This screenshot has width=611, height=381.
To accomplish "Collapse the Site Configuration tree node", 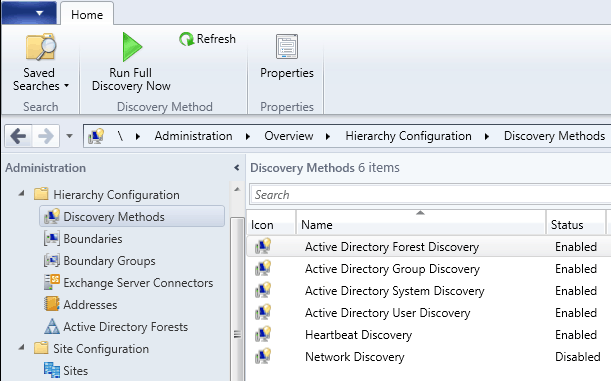I will coord(21,347).
